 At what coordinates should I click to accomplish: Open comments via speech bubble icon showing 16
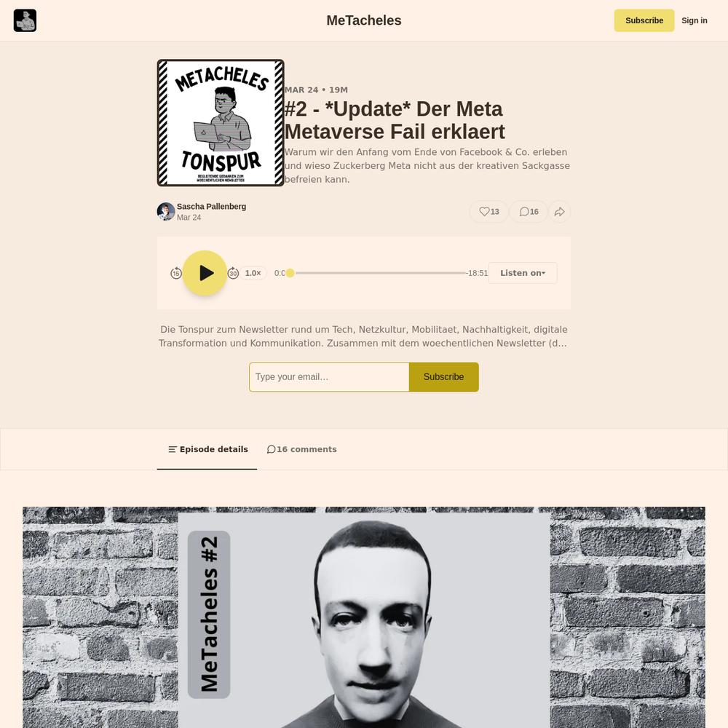click(529, 212)
